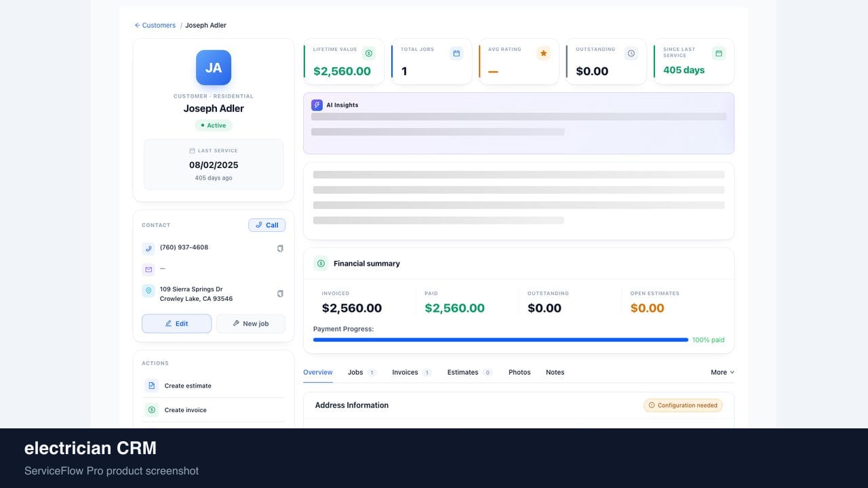868x488 pixels.
Task: Click the Configuration needed badge
Action: click(x=683, y=405)
